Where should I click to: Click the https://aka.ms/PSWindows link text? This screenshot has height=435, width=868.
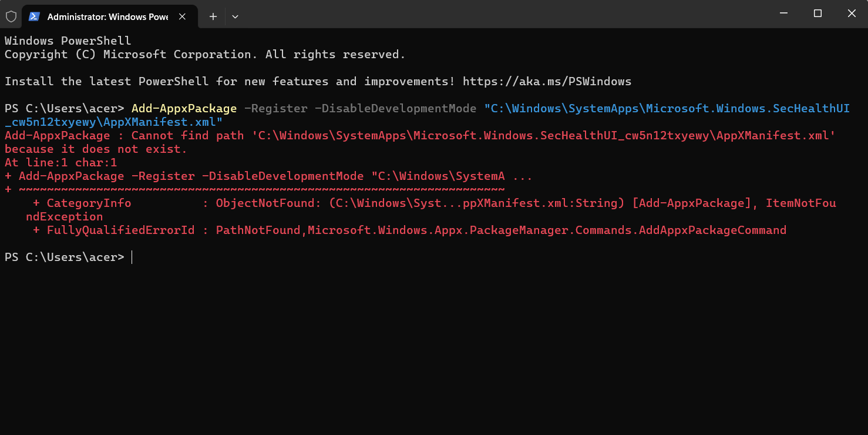[x=547, y=81]
